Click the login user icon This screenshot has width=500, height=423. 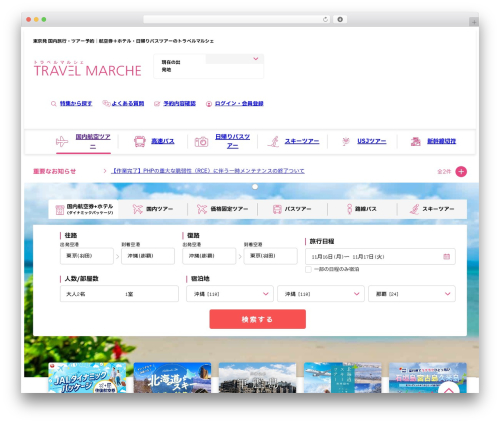click(x=209, y=104)
